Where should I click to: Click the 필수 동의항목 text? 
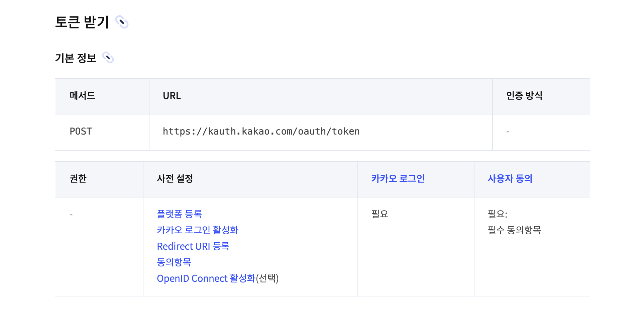[x=514, y=230]
